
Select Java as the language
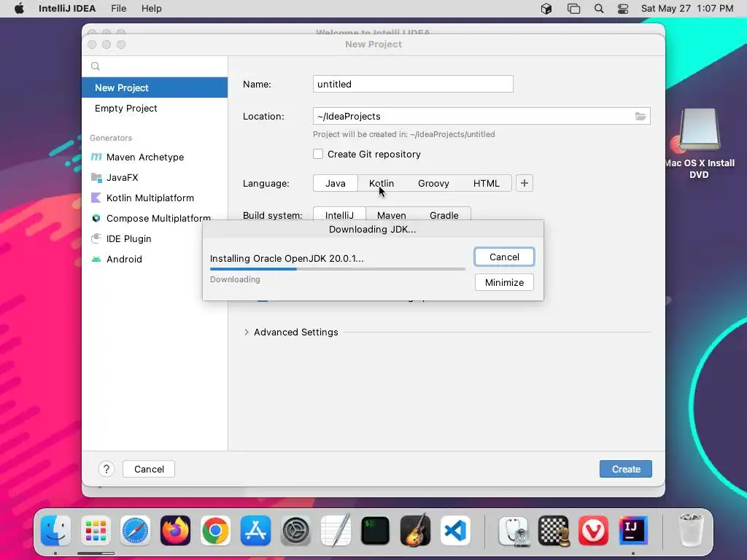(336, 183)
